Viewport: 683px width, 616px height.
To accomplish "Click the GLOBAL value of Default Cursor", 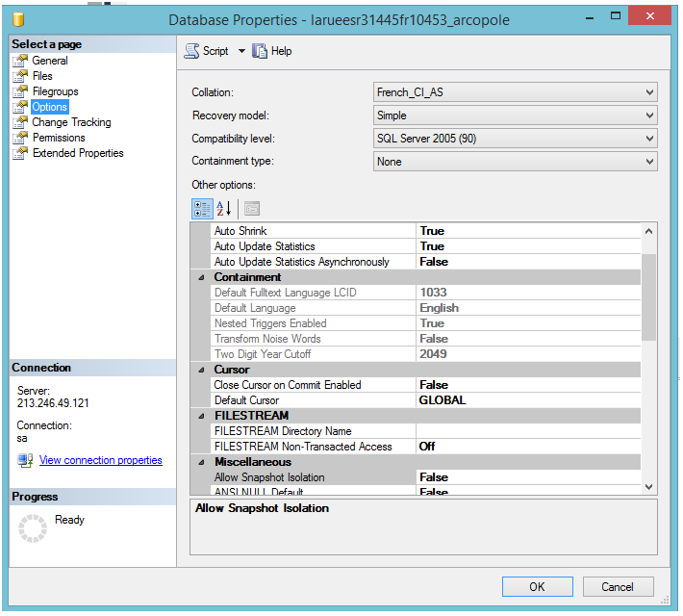I will (x=528, y=400).
